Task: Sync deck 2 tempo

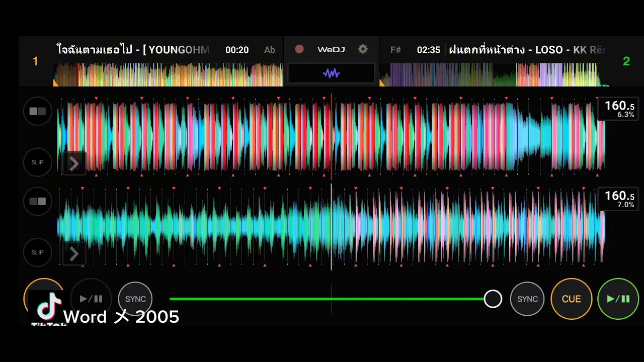Action: tap(527, 299)
